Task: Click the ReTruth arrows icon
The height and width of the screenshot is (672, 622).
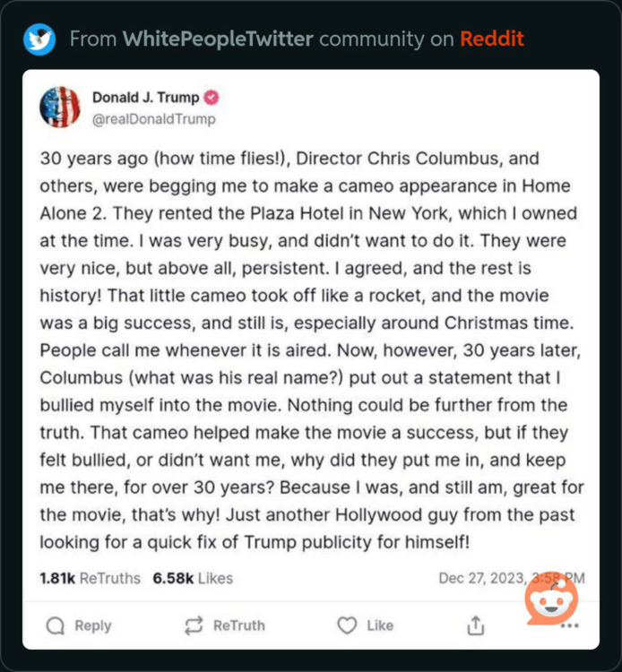Action: click(x=194, y=625)
